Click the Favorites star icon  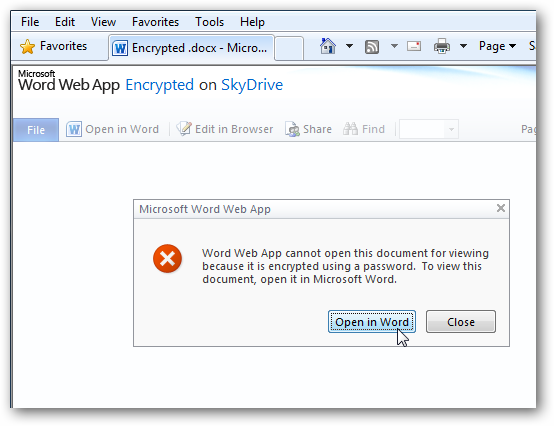pyautogui.click(x=27, y=47)
